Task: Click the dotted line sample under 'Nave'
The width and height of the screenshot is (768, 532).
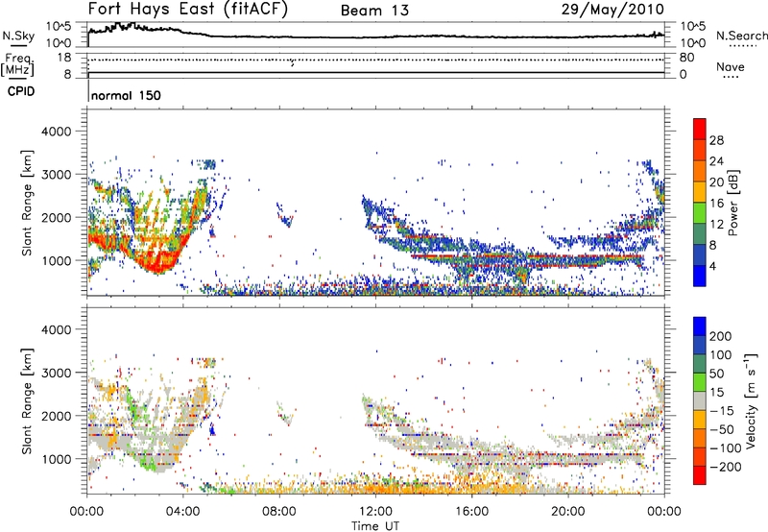Action: 732,78
